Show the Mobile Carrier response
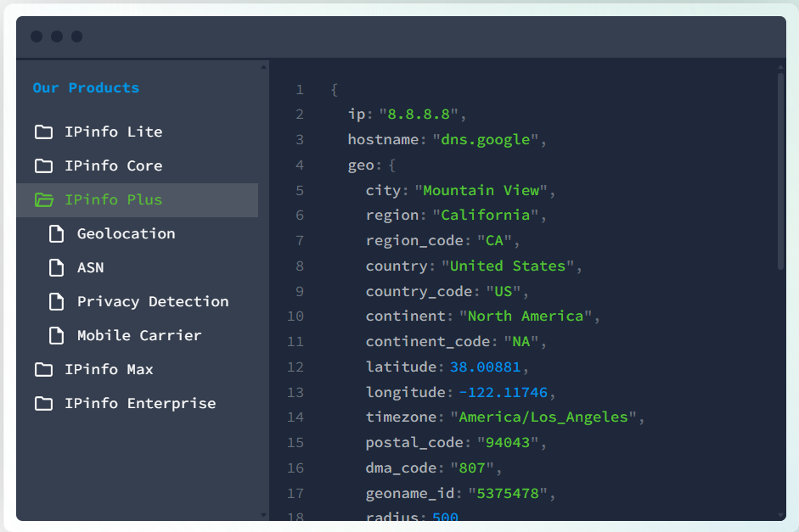799x532 pixels. tap(139, 336)
